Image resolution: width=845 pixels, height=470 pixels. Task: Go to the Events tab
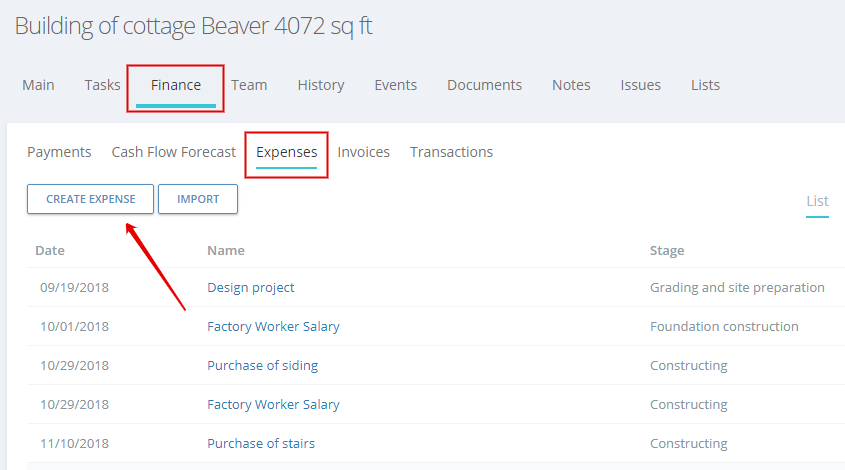pyautogui.click(x=396, y=85)
